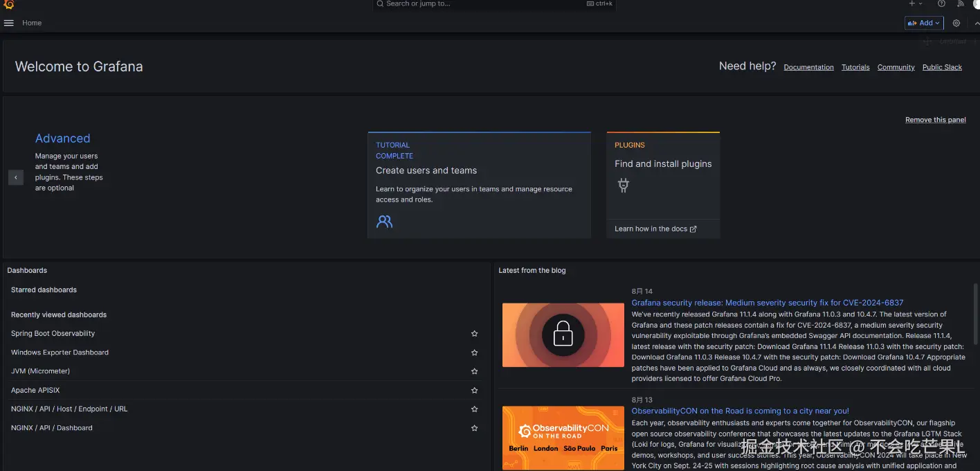Star the Apache APISIX dashboard
Image resolution: width=980 pixels, height=471 pixels.
(475, 391)
